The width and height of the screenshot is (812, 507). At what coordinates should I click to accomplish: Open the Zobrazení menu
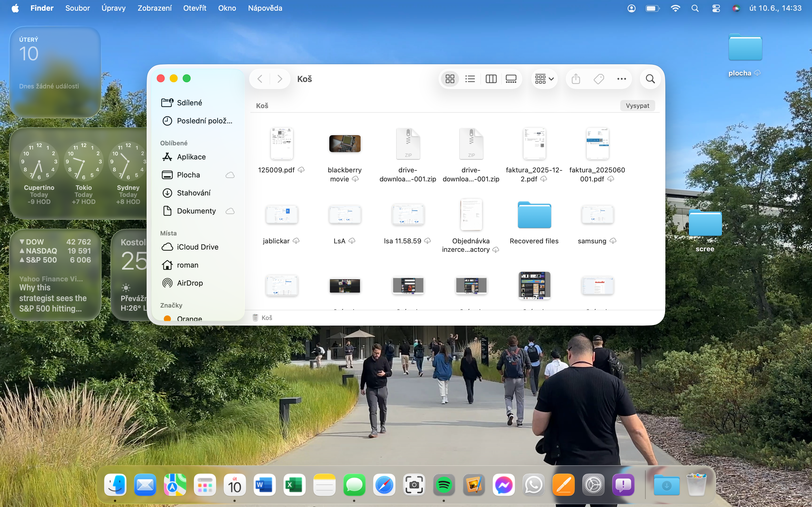point(154,8)
